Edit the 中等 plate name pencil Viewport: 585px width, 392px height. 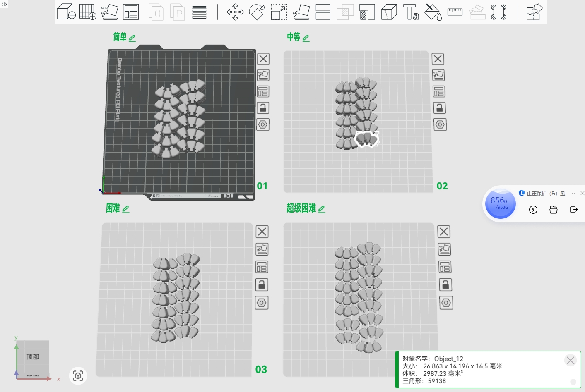(x=306, y=38)
